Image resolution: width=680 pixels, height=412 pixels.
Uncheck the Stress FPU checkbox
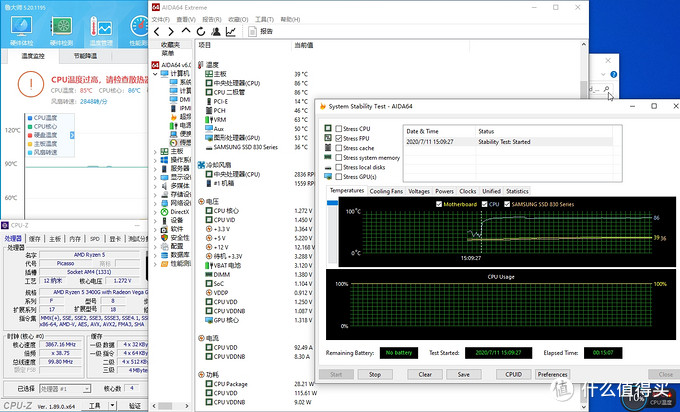(339, 138)
